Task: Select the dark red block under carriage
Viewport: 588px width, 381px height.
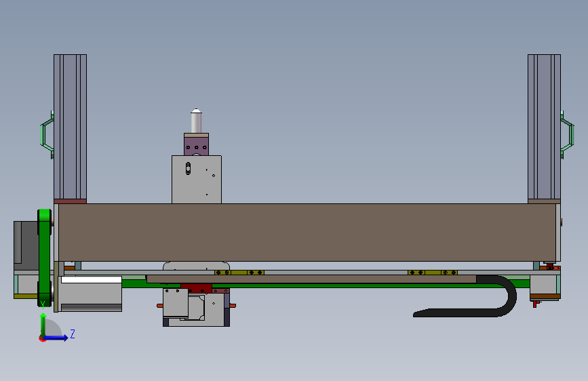Action: tap(196, 288)
